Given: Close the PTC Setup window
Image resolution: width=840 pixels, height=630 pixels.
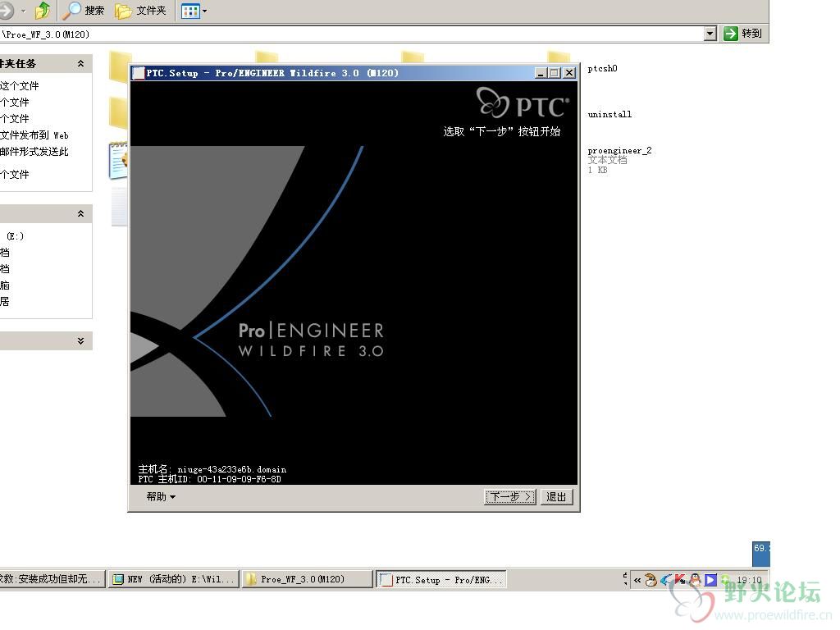Looking at the screenshot, I should 569,73.
